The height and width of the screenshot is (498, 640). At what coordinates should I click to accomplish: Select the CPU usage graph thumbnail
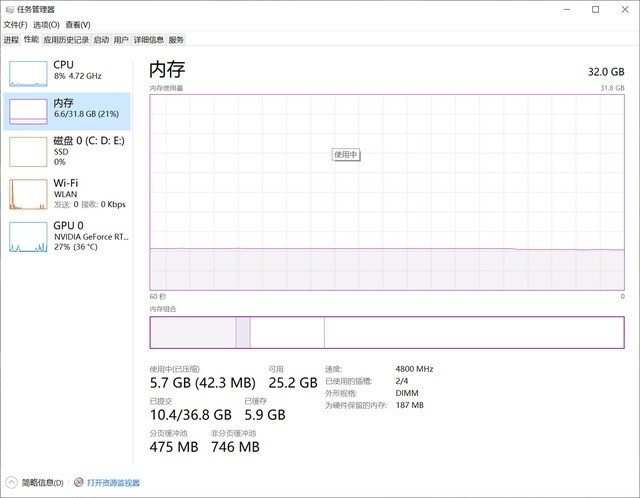[x=28, y=73]
